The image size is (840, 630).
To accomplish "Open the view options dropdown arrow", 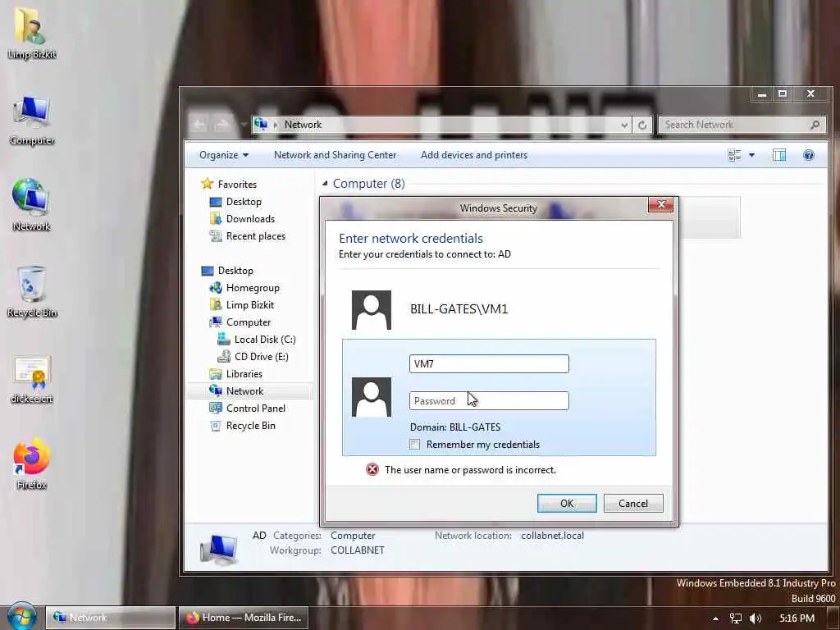I will coord(751,155).
